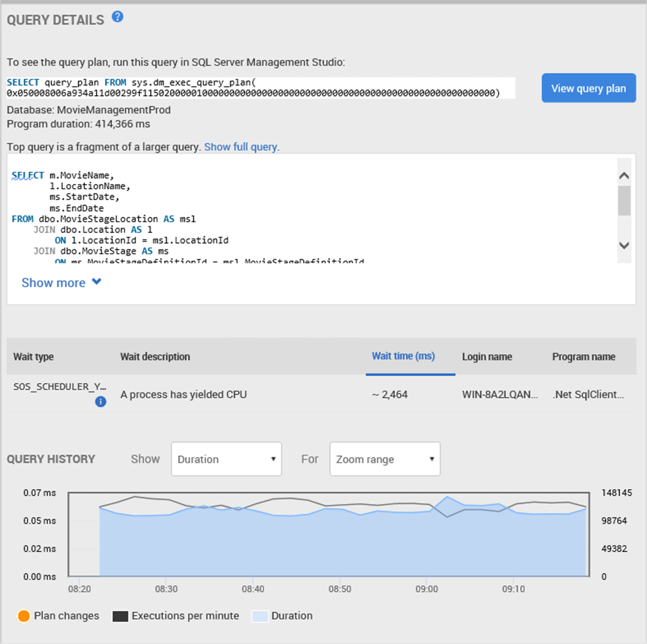Select the 'A process has yielded CPU' description
647x644 pixels.
coord(183,394)
